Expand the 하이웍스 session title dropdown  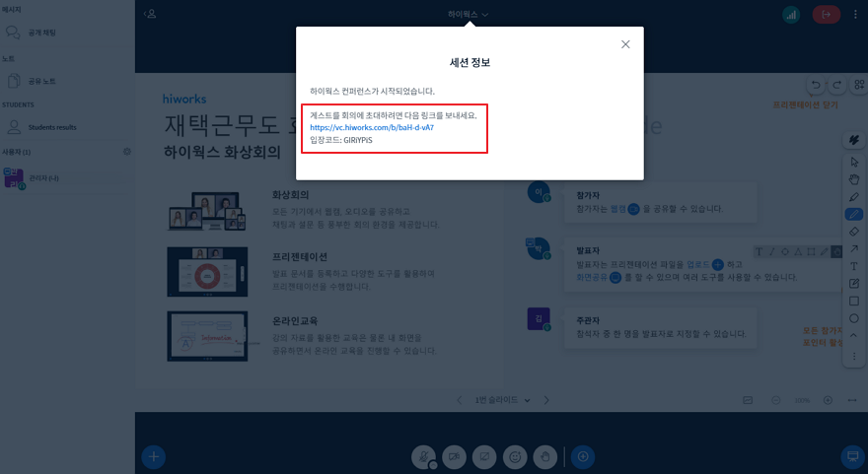[x=468, y=14]
